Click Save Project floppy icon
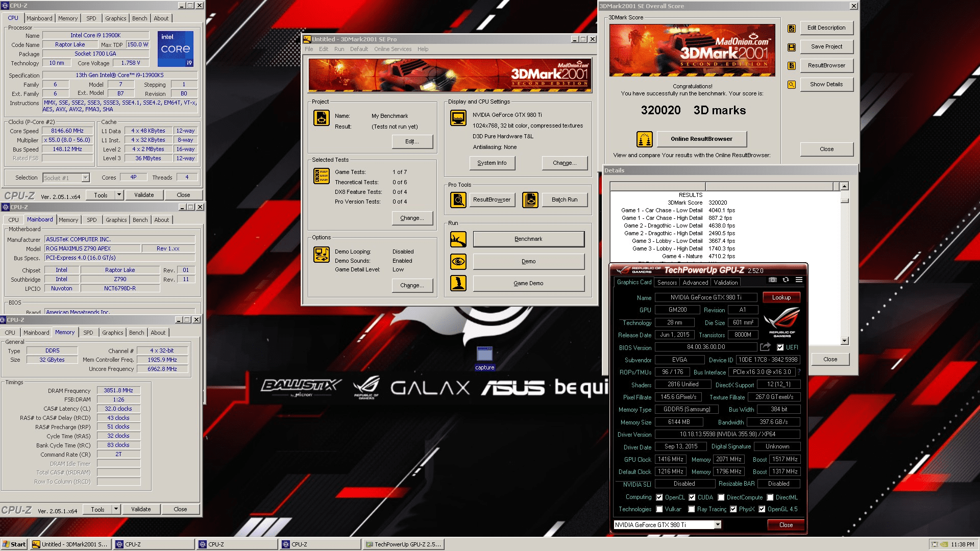Viewport: 980px width, 551px height. click(x=791, y=47)
